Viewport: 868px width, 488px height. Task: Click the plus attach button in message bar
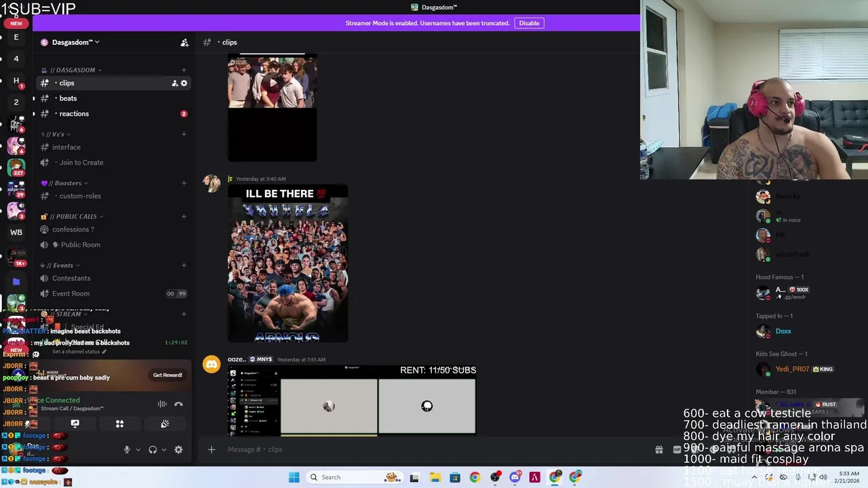tap(212, 449)
